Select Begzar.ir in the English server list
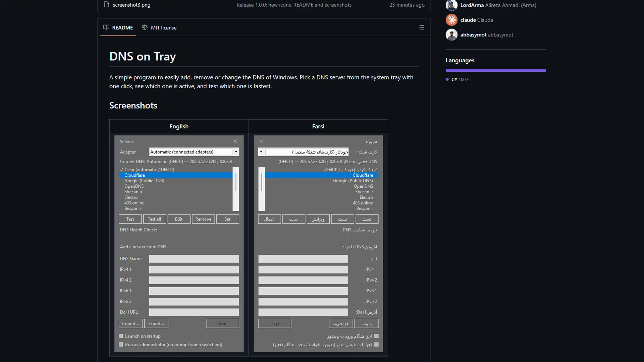The width and height of the screenshot is (644, 362). (176, 208)
